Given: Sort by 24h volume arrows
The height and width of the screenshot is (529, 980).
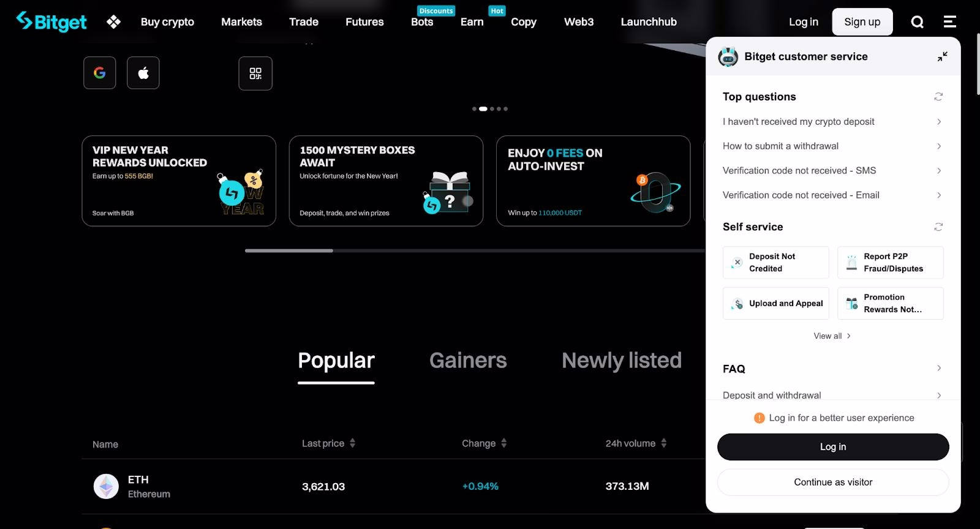Looking at the screenshot, I should click(x=663, y=443).
